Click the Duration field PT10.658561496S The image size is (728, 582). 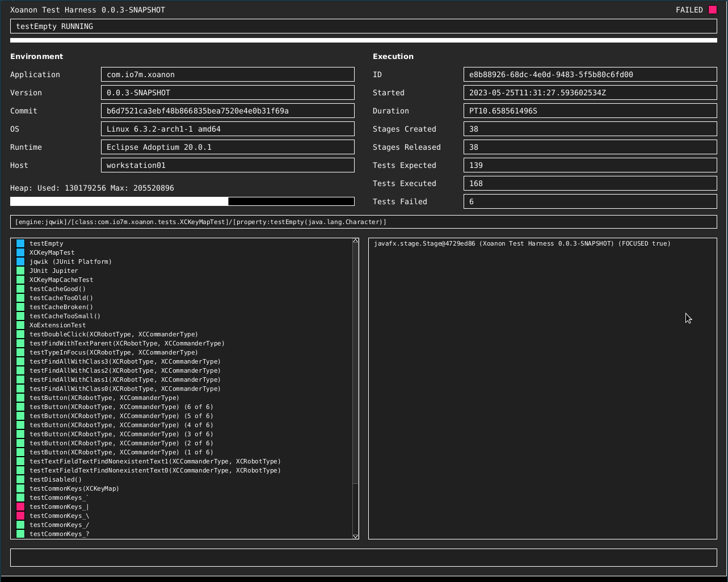coord(590,111)
